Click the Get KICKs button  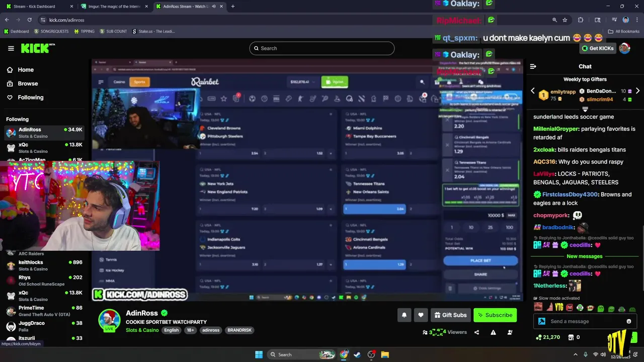click(598, 48)
